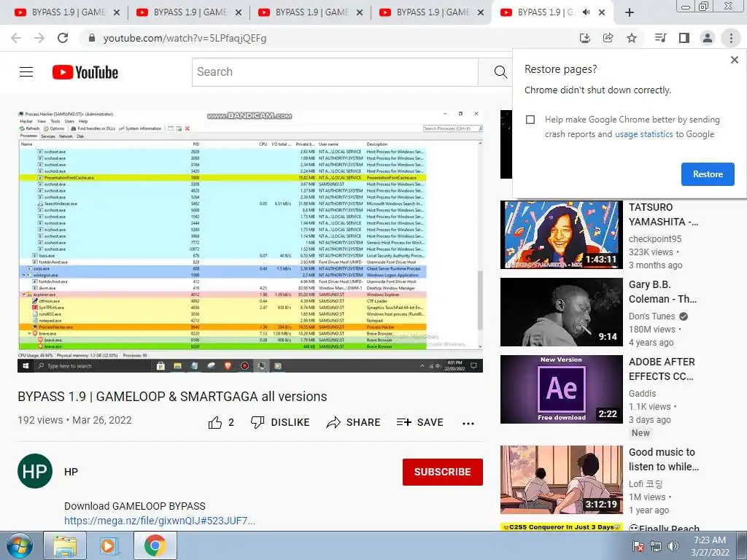Click the lock icon in the address bar
747x560 pixels.
tap(92, 38)
